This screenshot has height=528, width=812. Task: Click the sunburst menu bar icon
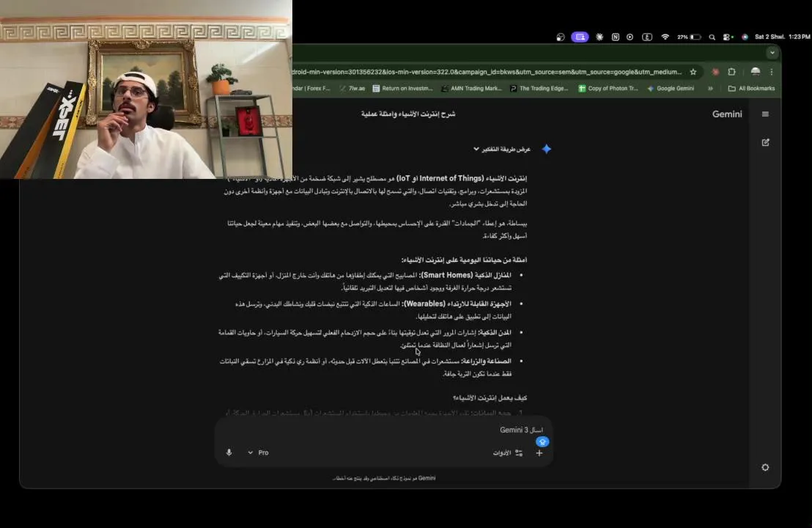(x=599, y=37)
